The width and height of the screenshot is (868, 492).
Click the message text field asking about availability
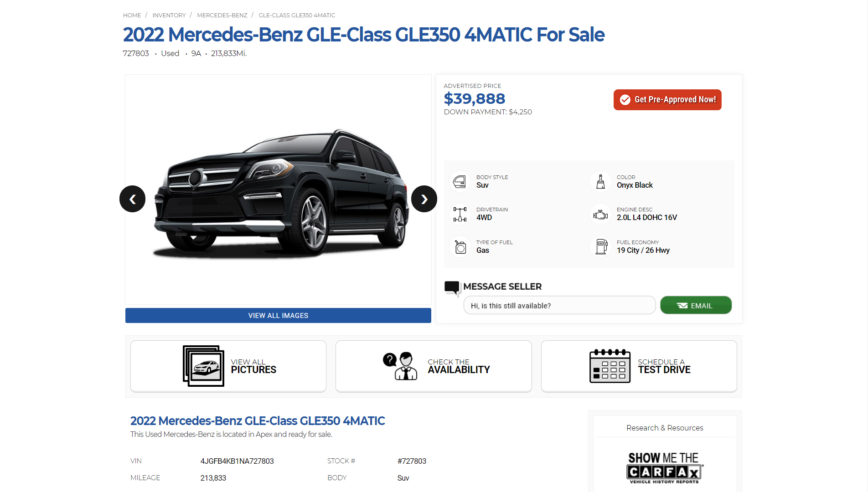559,305
